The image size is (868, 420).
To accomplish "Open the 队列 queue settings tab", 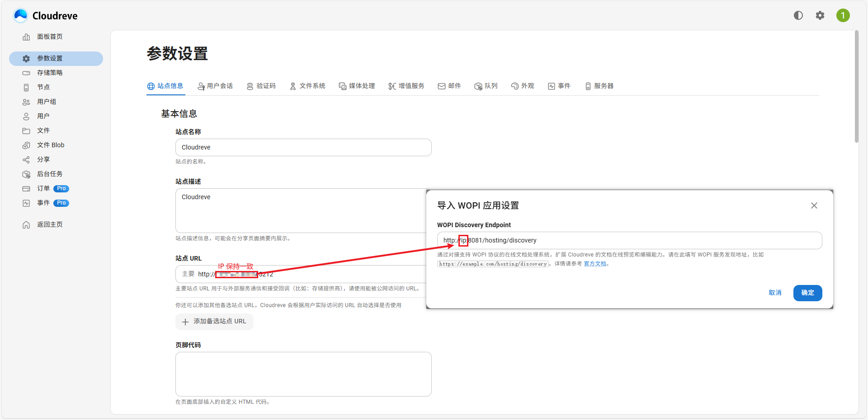I will (x=486, y=86).
